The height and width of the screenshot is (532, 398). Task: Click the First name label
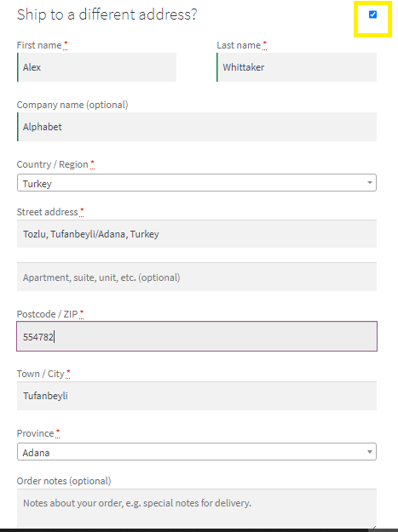tap(39, 45)
